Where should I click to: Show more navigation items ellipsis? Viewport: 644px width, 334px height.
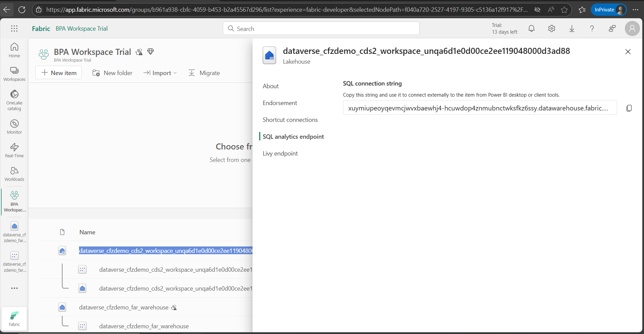tap(14, 288)
